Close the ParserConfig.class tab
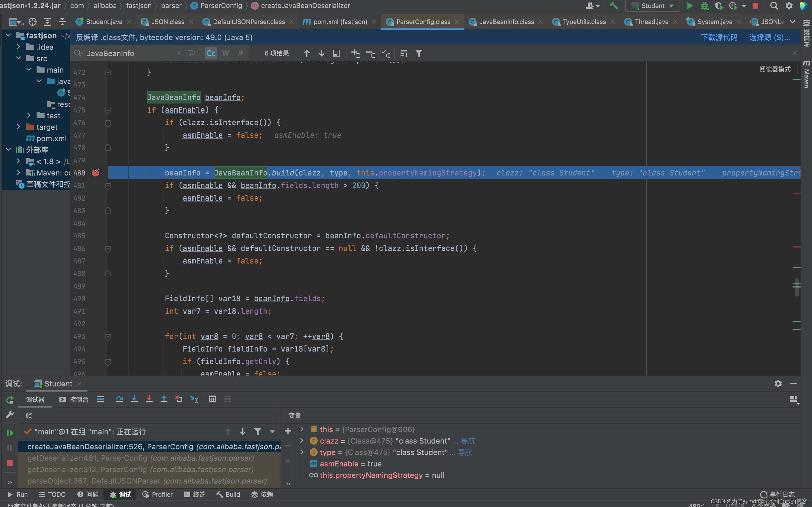Viewport: 812px width, 507px height. (x=457, y=22)
